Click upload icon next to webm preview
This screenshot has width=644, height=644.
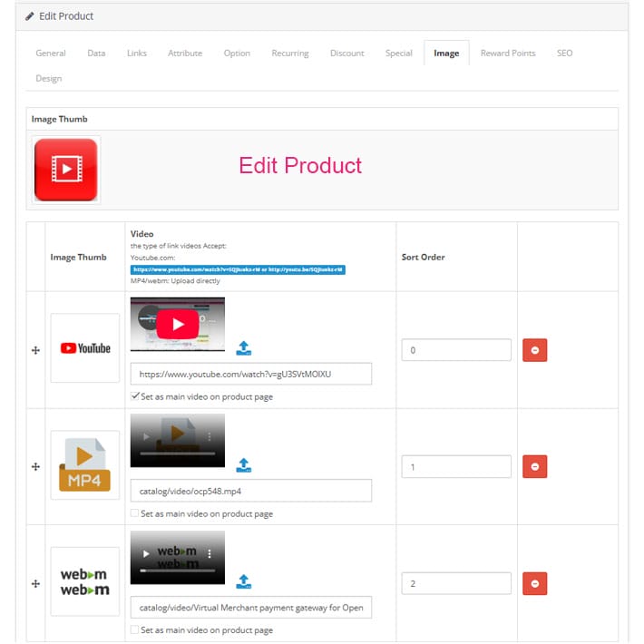tap(243, 582)
